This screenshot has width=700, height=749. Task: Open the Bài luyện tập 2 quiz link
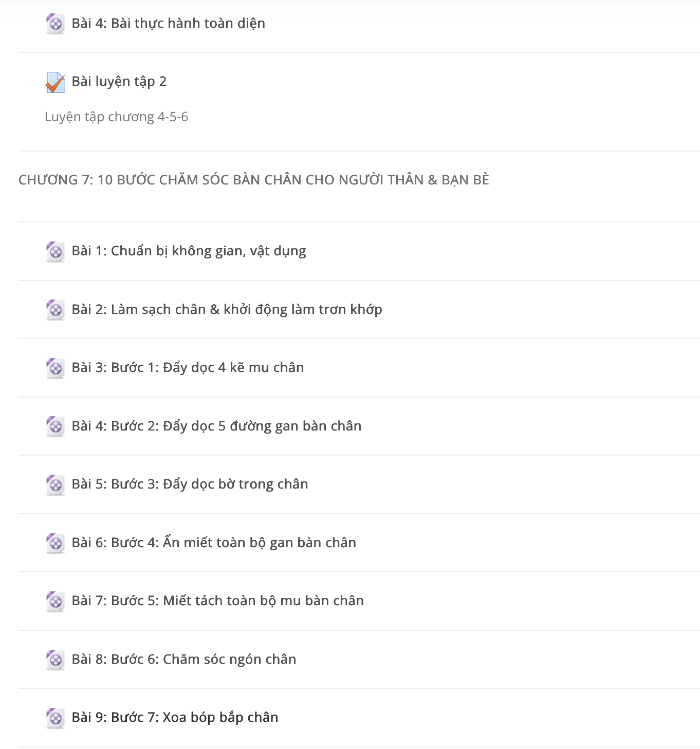pyautogui.click(x=119, y=82)
